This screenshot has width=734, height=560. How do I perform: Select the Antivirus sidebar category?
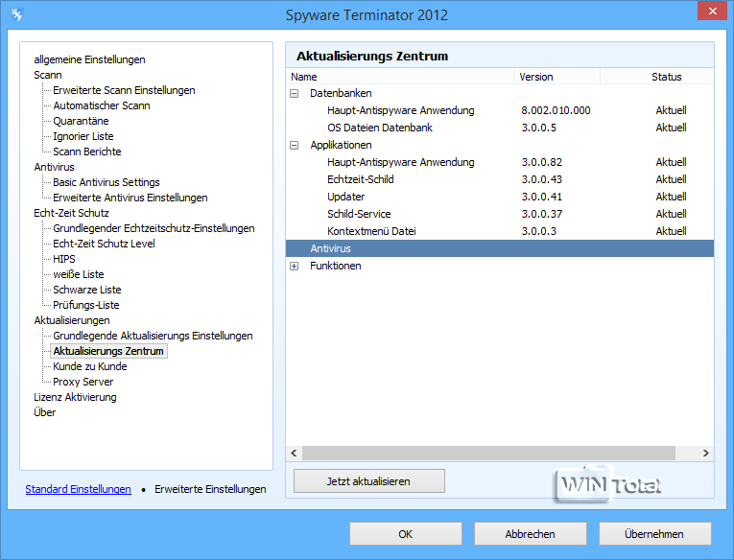pos(55,167)
